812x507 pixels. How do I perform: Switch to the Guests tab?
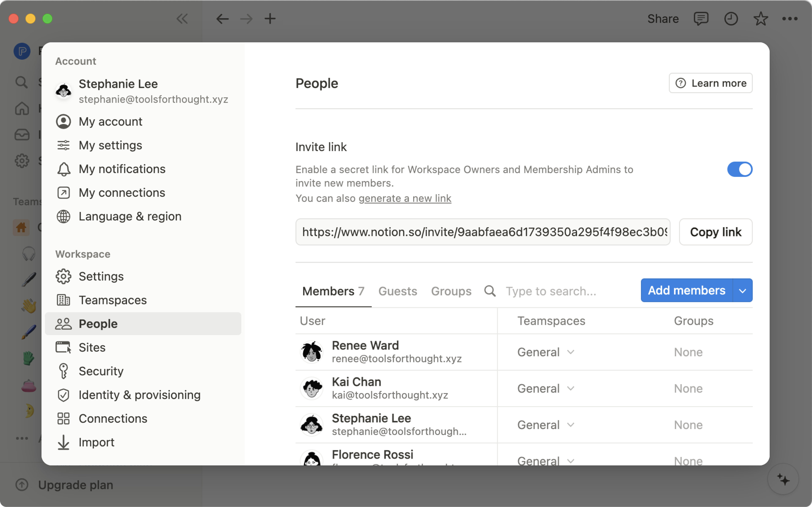click(398, 291)
